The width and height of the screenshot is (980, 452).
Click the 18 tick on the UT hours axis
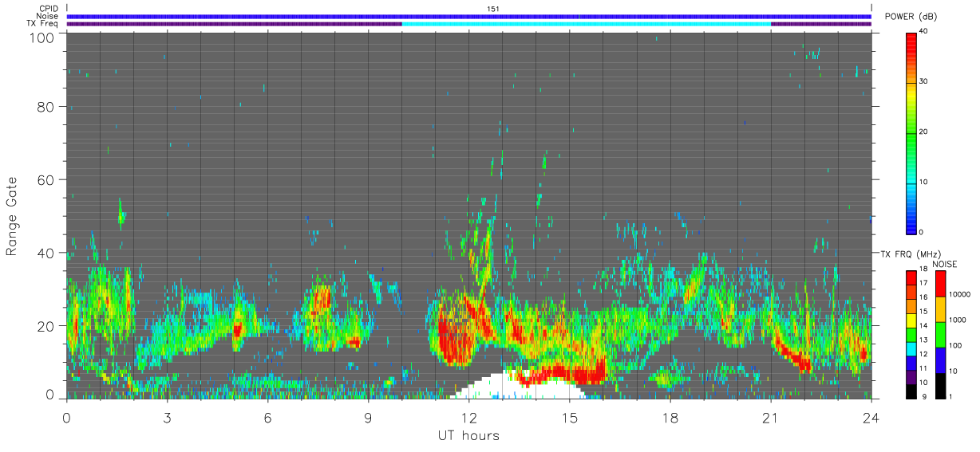[670, 418]
